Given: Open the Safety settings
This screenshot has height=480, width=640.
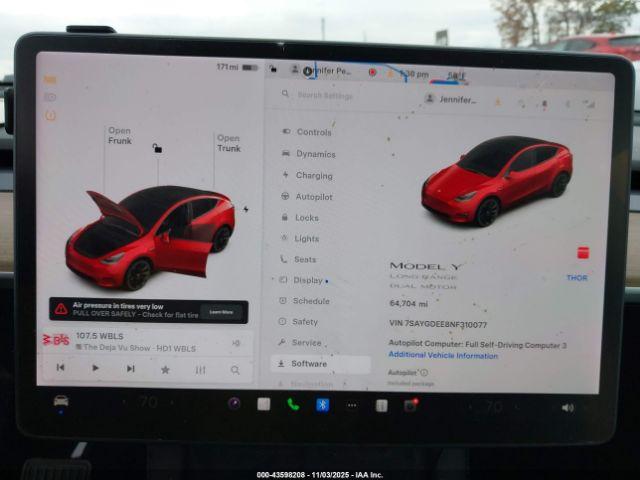Looking at the screenshot, I should (x=298, y=322).
